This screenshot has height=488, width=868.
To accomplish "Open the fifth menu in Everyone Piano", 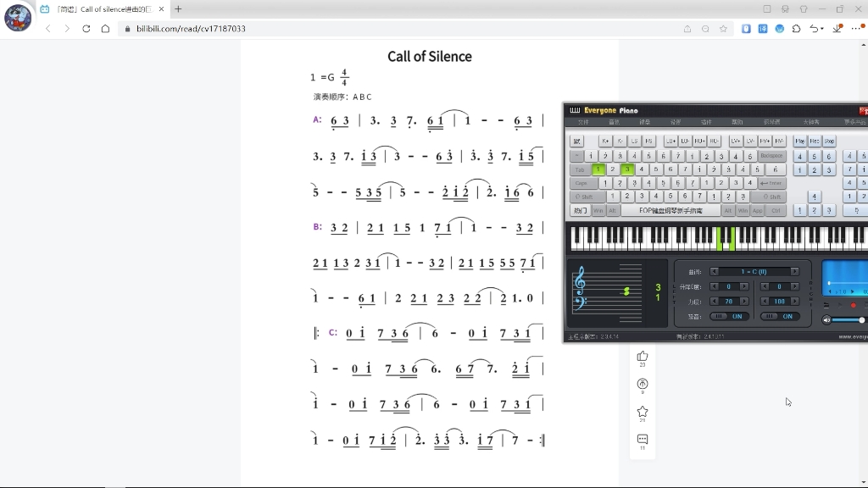I will [706, 122].
